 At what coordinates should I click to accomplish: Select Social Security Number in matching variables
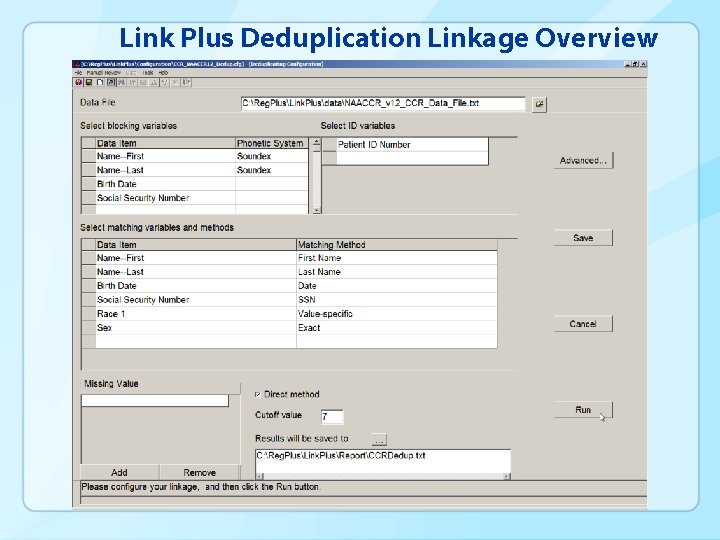[196, 300]
